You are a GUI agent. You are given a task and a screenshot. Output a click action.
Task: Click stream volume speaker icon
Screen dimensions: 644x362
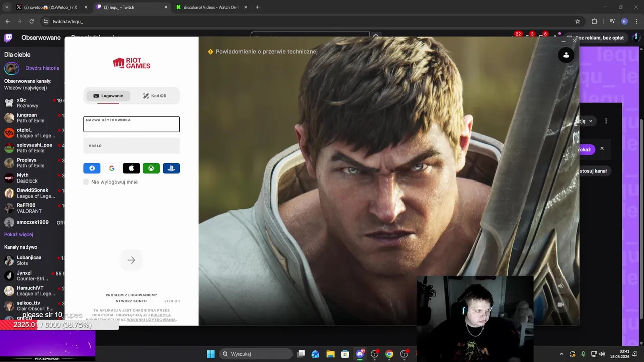[560, 286]
